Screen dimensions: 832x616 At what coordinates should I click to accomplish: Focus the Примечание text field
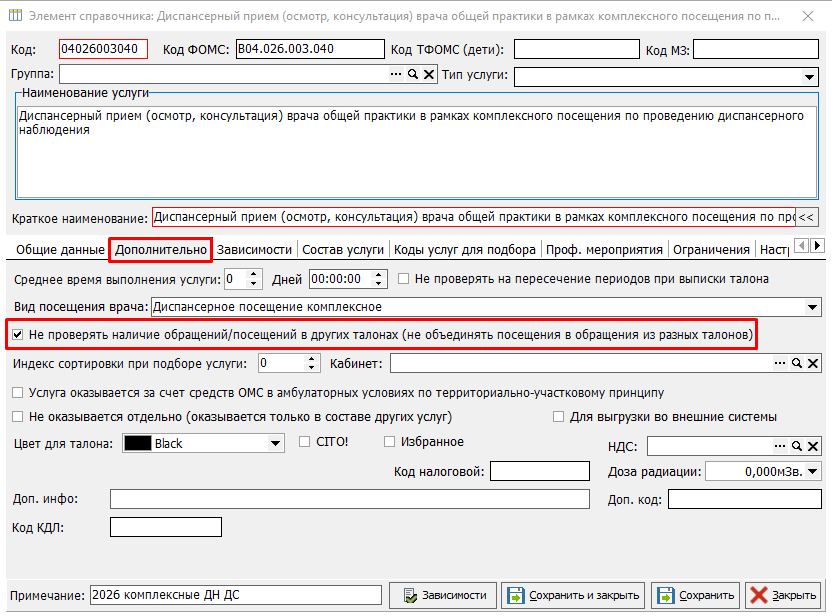(x=236, y=595)
